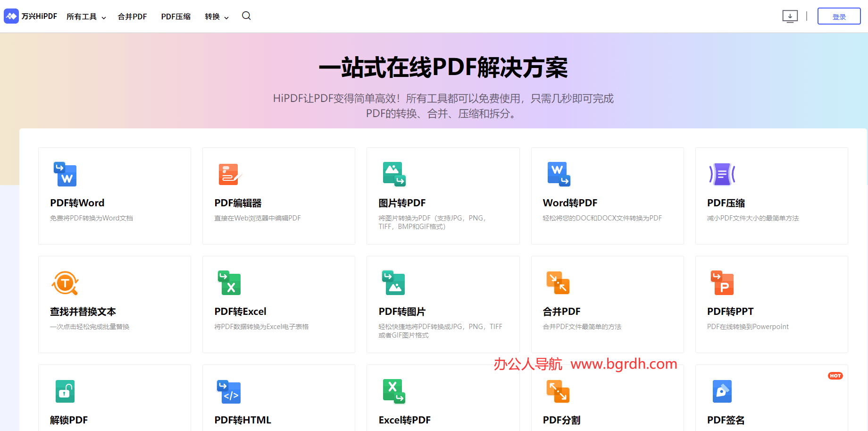The image size is (868, 431).
Task: Open the 图片转PDF tool title
Action: [402, 203]
